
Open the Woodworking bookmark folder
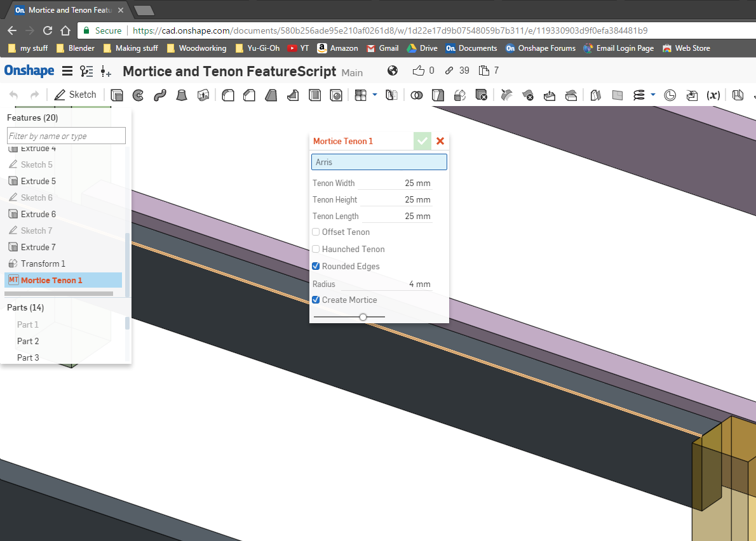coord(196,48)
